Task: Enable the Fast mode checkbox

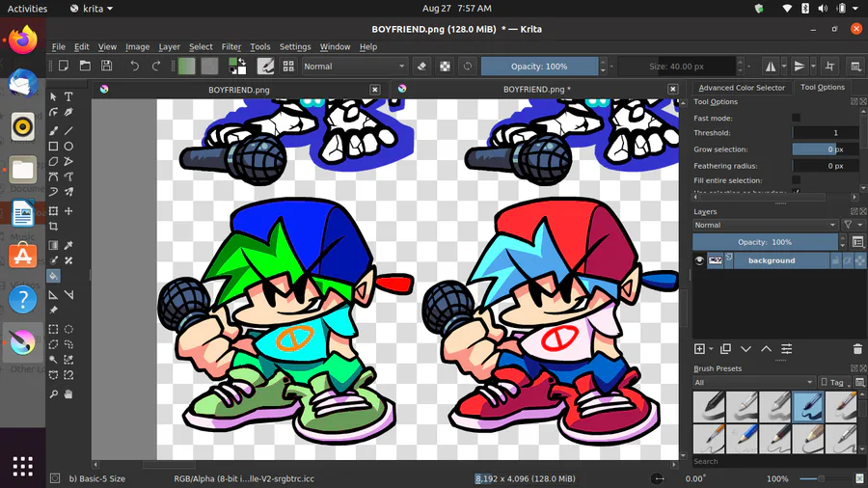Action: pos(796,118)
